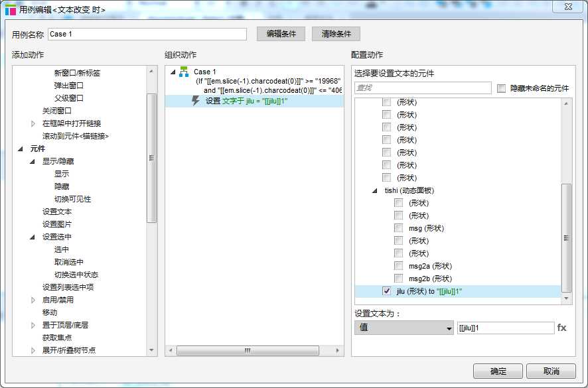The width and height of the screenshot is (588, 388).
Task: Collapse the tishi (动态面板) tree node
Action: click(375, 190)
